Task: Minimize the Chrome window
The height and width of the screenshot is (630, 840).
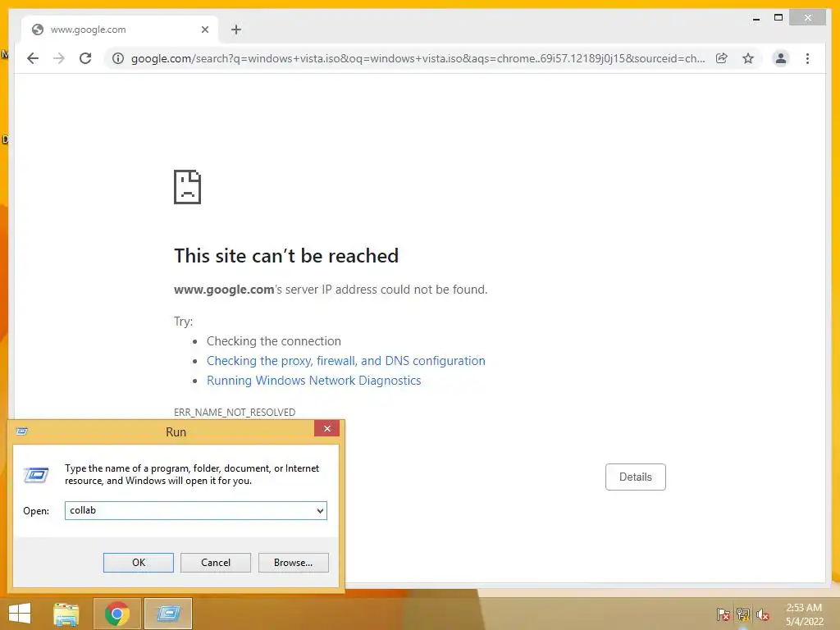Action: pos(756,19)
